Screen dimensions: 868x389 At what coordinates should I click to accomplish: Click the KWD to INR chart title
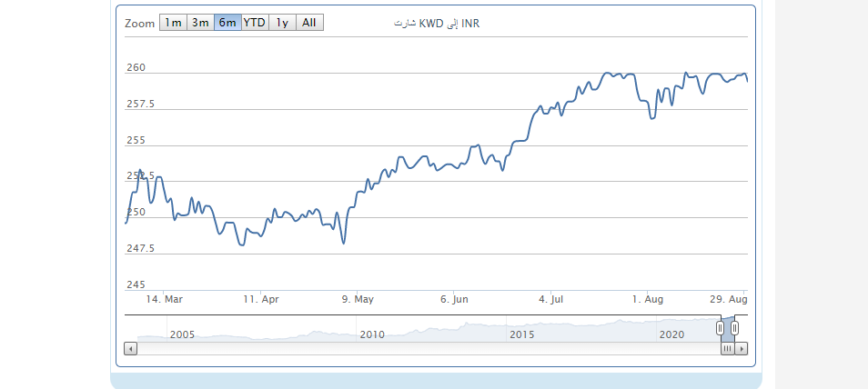click(437, 24)
